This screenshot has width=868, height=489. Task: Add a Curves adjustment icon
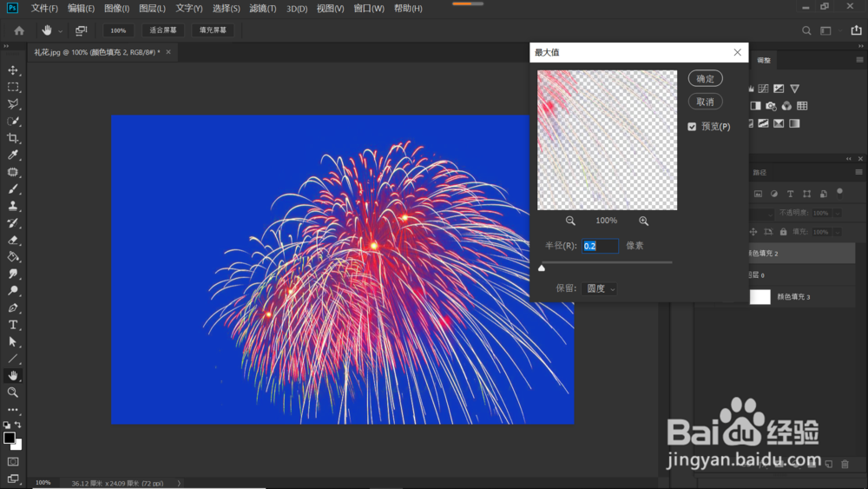click(x=763, y=89)
